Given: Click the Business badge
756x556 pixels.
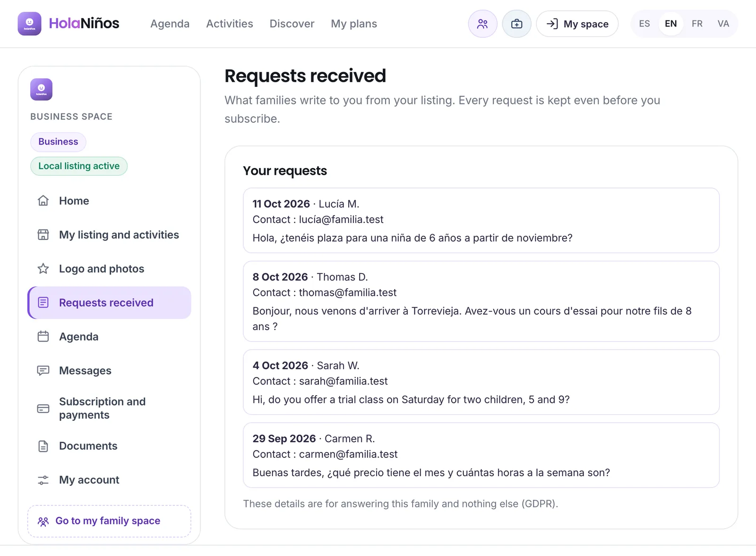Looking at the screenshot, I should point(58,142).
